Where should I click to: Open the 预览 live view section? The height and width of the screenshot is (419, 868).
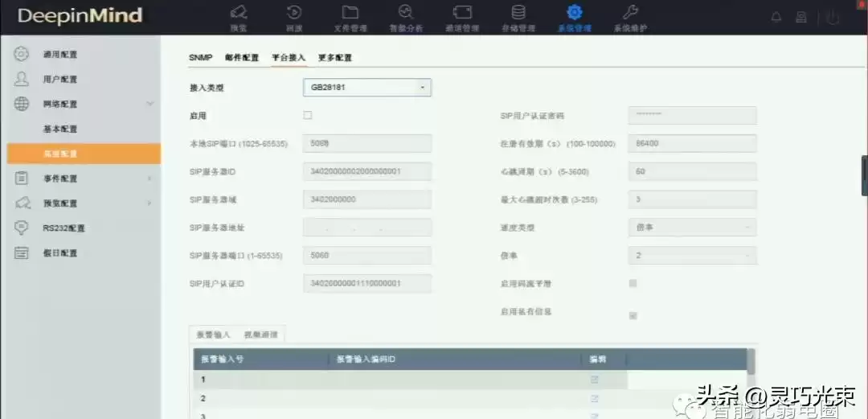[x=239, y=18]
